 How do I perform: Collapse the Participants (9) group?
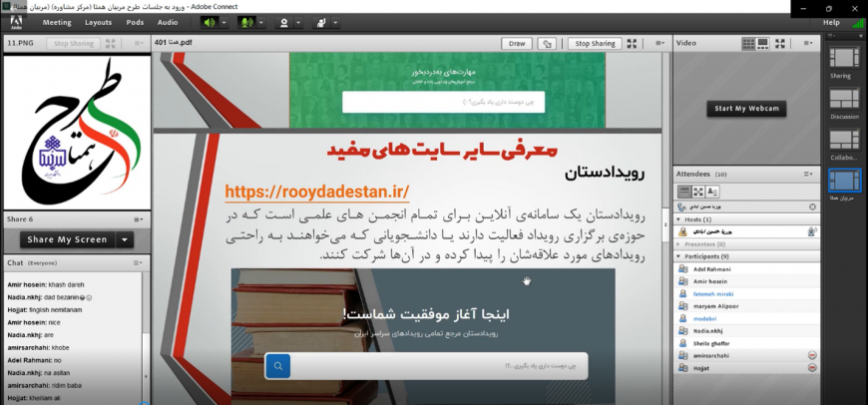click(679, 256)
